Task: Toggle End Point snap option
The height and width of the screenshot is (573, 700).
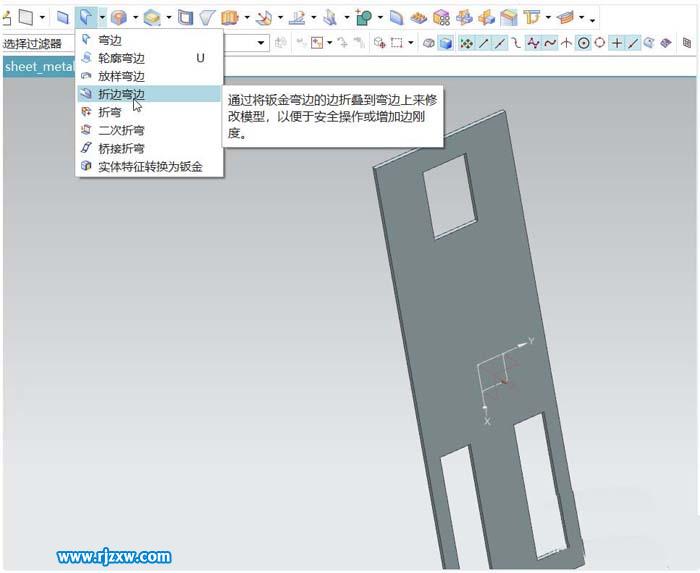Action: (x=483, y=43)
